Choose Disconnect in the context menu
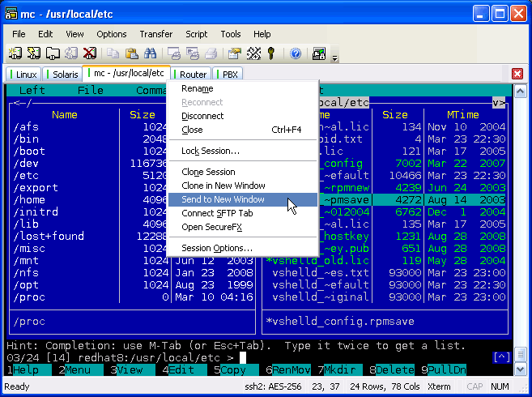The image size is (532, 397). coord(243,116)
